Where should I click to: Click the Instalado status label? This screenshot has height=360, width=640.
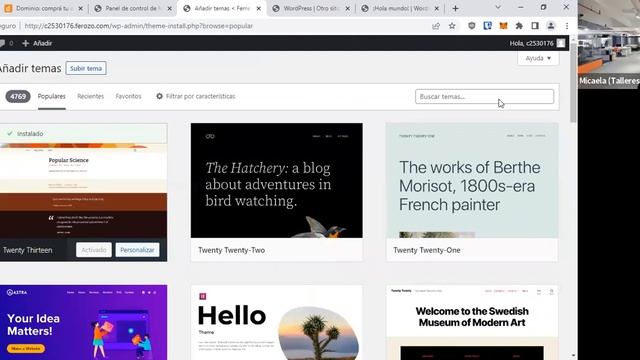[30, 133]
